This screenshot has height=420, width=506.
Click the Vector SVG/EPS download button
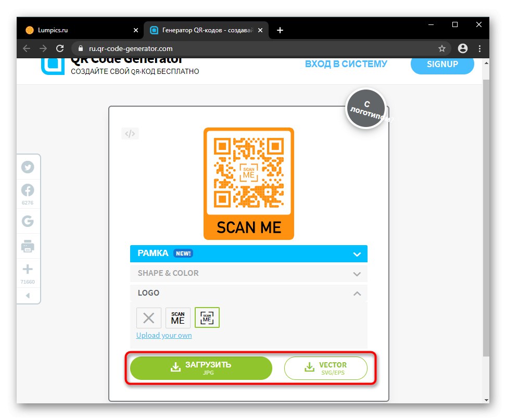[x=325, y=368]
